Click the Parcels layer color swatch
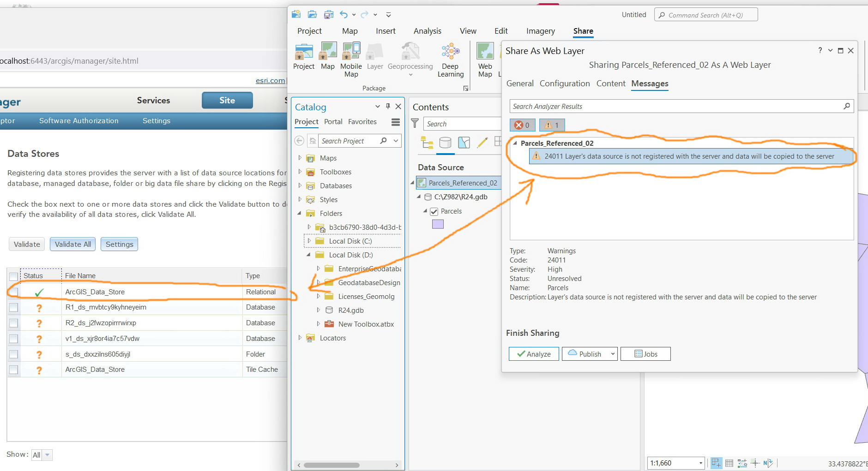Viewport: 868px width, 471px height. pos(437,224)
